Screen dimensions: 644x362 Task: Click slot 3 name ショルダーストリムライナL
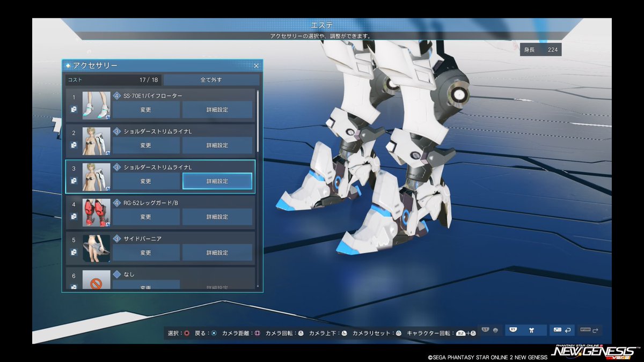(158, 167)
